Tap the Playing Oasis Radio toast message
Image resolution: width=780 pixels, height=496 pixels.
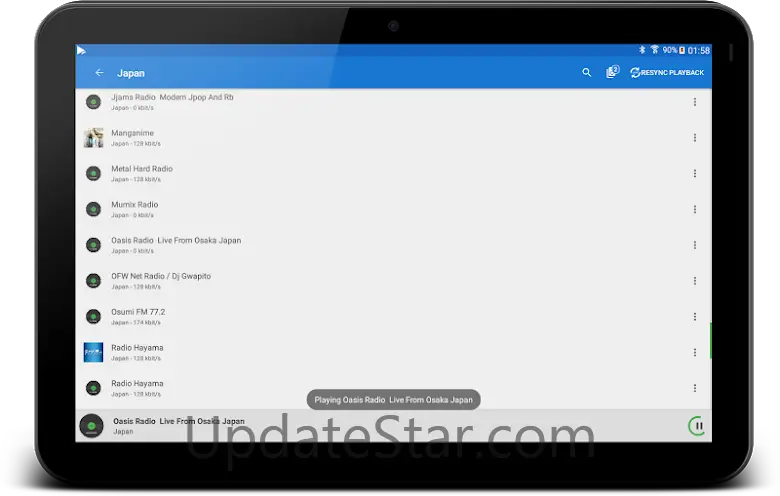393,399
